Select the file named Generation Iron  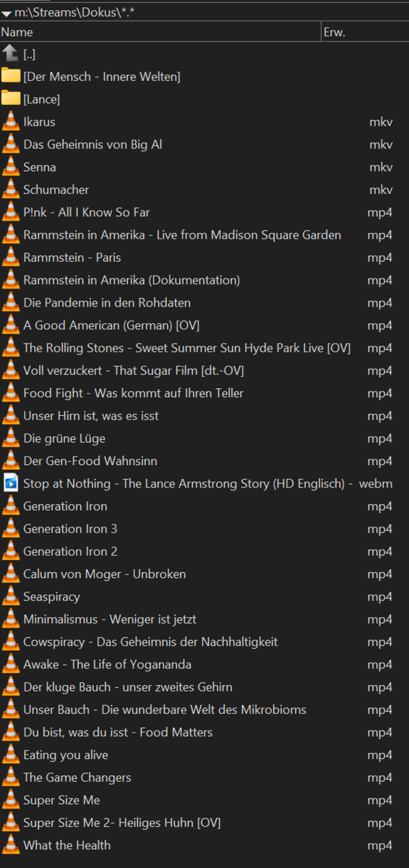pos(65,506)
